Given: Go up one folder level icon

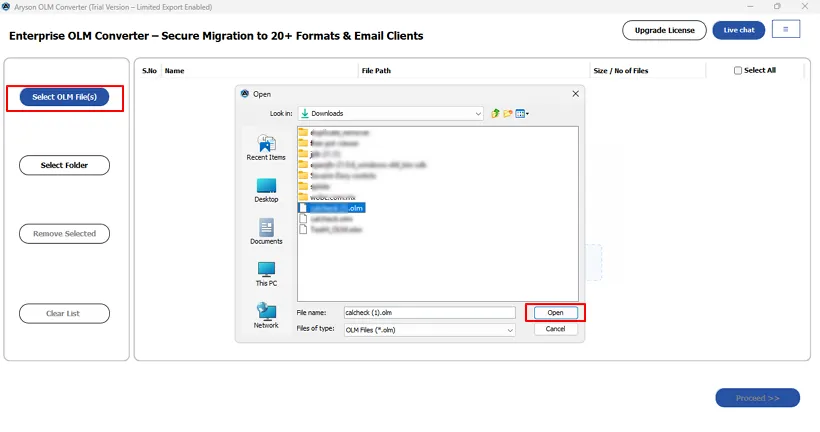Looking at the screenshot, I should [x=495, y=113].
